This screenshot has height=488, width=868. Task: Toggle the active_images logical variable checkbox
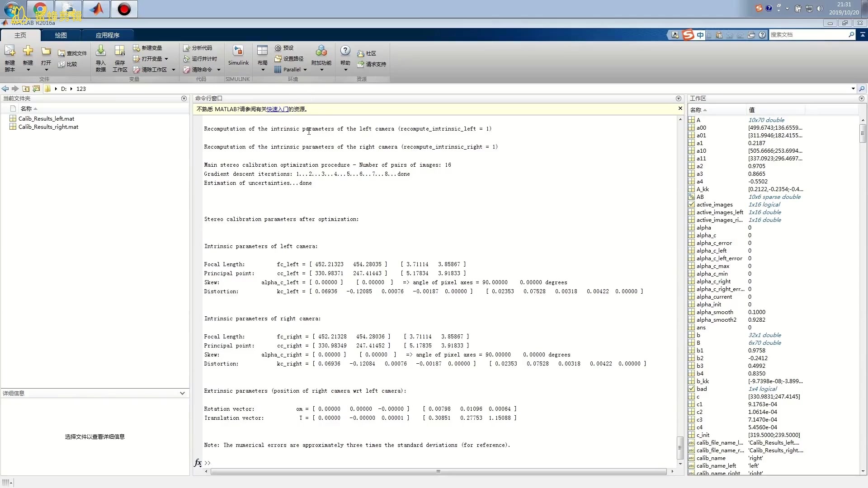692,205
